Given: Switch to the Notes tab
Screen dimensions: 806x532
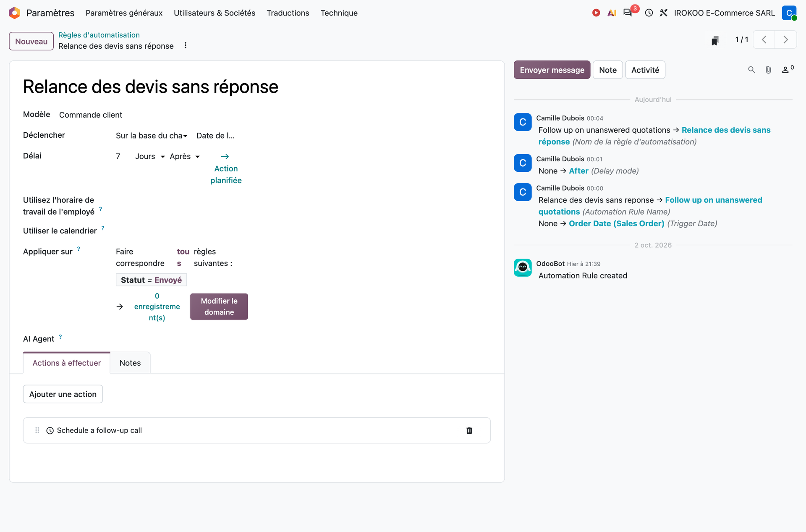Looking at the screenshot, I should click(130, 363).
